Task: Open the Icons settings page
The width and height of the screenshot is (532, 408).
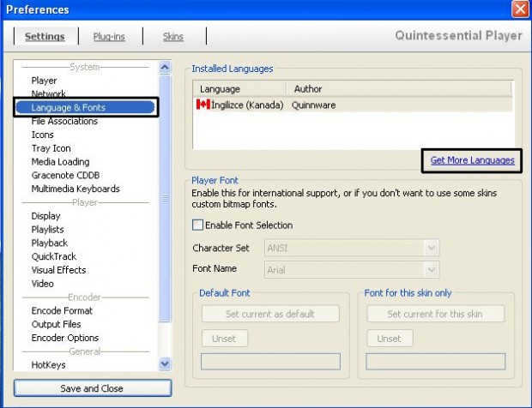Action: click(42, 135)
